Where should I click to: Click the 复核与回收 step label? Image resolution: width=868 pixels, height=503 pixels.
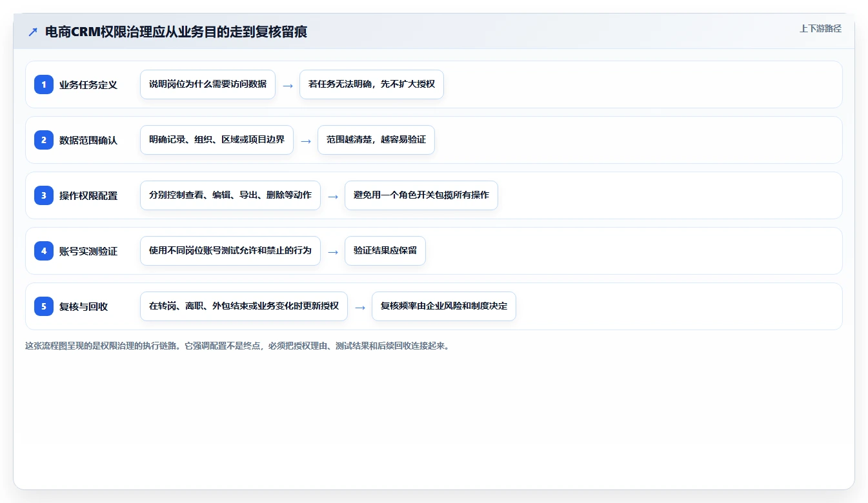tap(84, 306)
